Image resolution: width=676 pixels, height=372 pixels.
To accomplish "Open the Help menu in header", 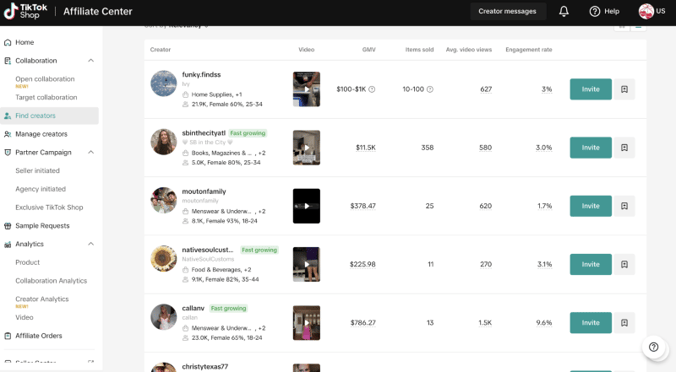I will 604,11.
